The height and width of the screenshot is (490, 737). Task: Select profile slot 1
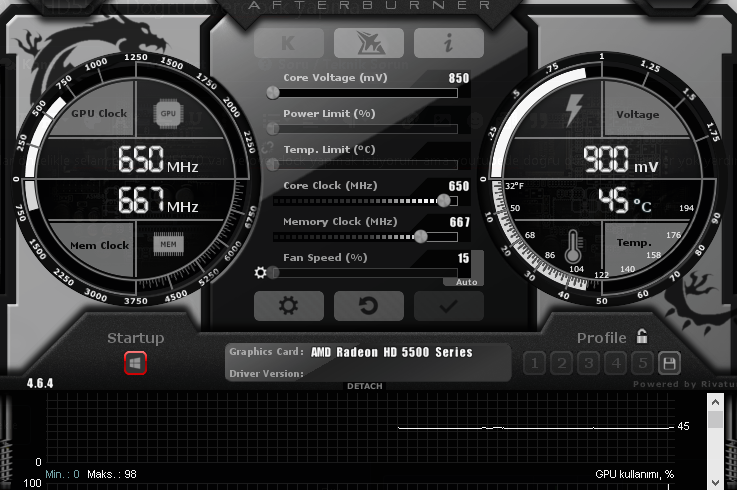coord(534,363)
